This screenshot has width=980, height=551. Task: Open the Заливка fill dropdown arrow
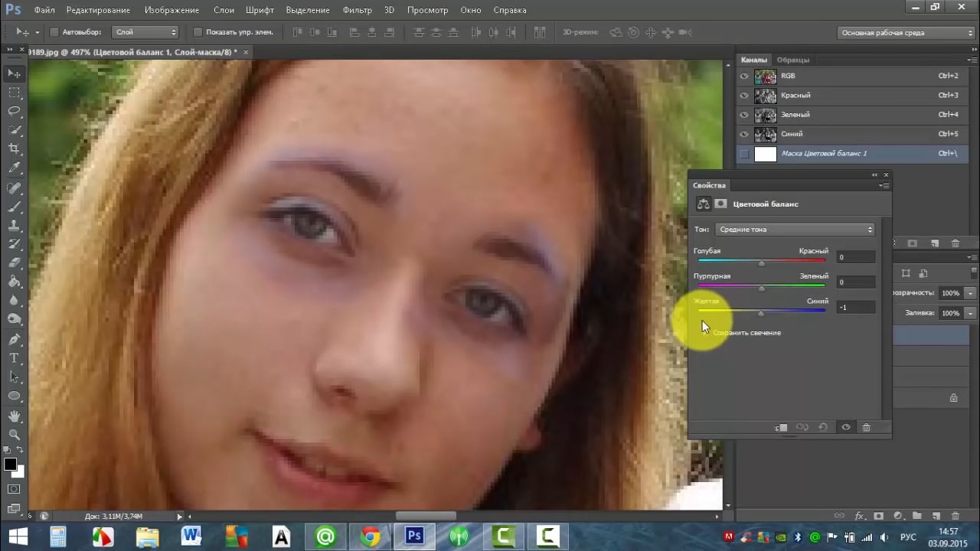pyautogui.click(x=970, y=313)
